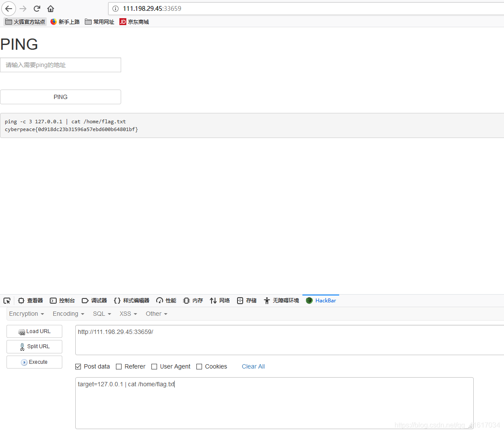Click the Load URL button

(x=34, y=331)
